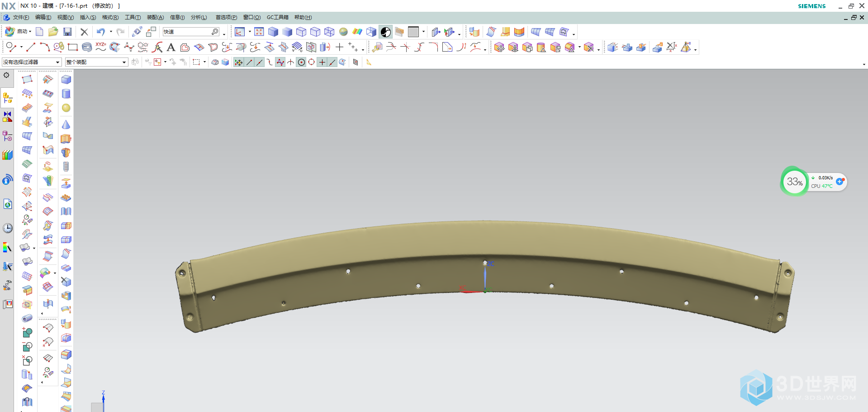The width and height of the screenshot is (868, 412).
Task: Expand the orient view dropdown arrow
Action: [249, 32]
